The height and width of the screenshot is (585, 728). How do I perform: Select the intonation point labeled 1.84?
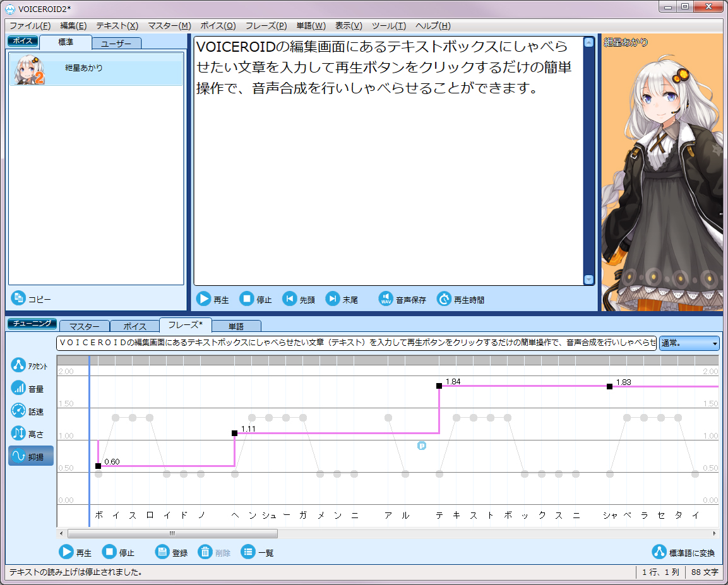[x=439, y=386]
